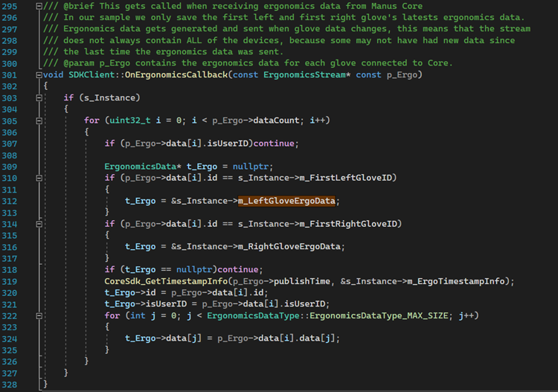This screenshot has height=392, width=558.
Task: Click the @param tag in the comment
Action: (x=79, y=63)
